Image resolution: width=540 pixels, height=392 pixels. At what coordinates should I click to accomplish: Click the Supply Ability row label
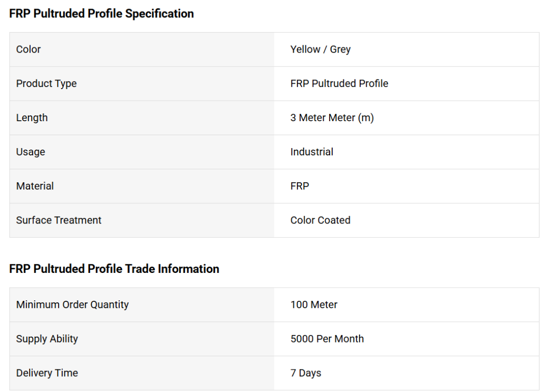[47, 339]
